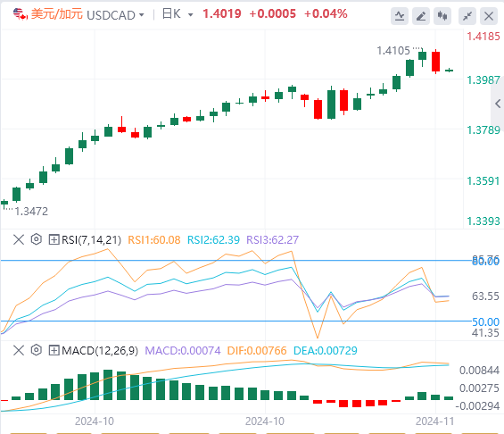Click the 1.3591 axis price
The height and width of the screenshot is (434, 504).
[483, 180]
